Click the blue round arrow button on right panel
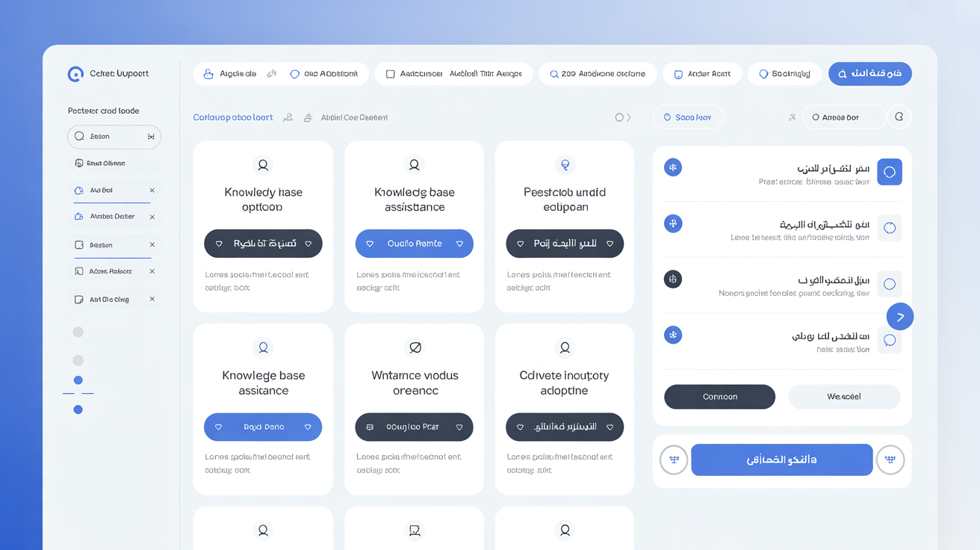Viewport: 980px width, 550px height. pos(900,317)
